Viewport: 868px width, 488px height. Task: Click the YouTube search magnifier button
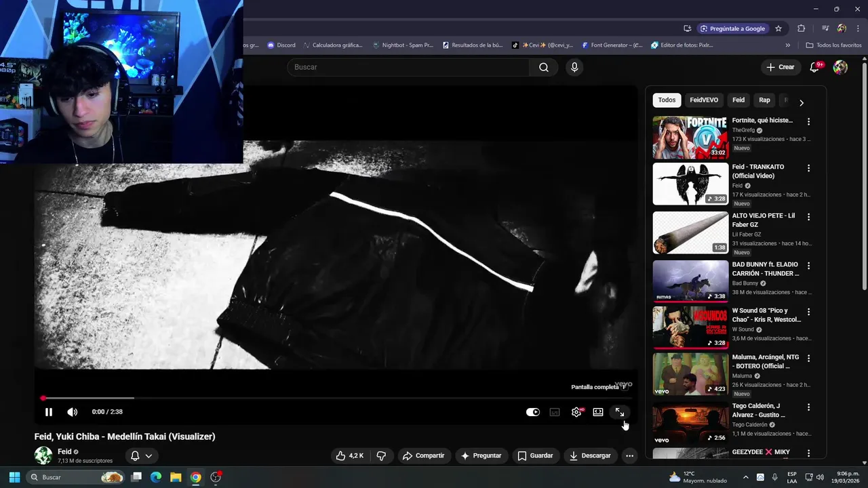(x=544, y=67)
